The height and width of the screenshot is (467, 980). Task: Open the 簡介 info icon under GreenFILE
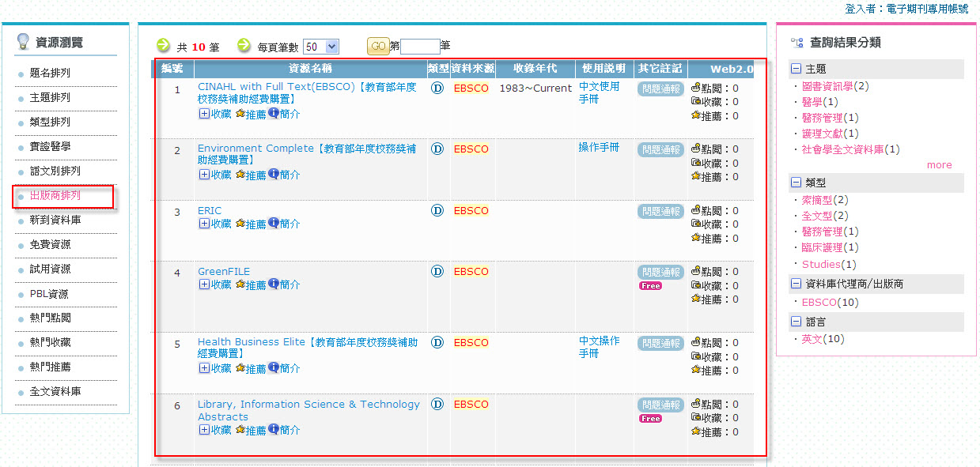click(x=274, y=284)
